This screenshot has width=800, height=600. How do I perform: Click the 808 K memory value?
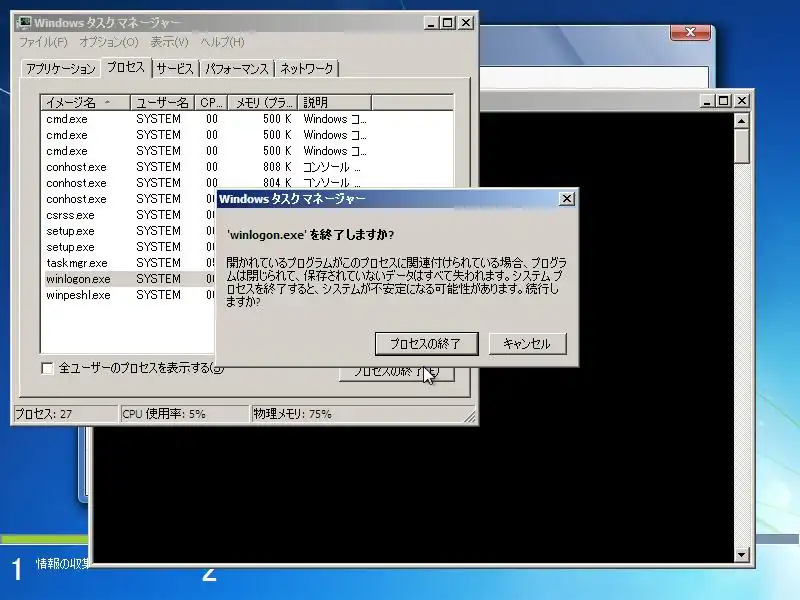click(x=277, y=167)
